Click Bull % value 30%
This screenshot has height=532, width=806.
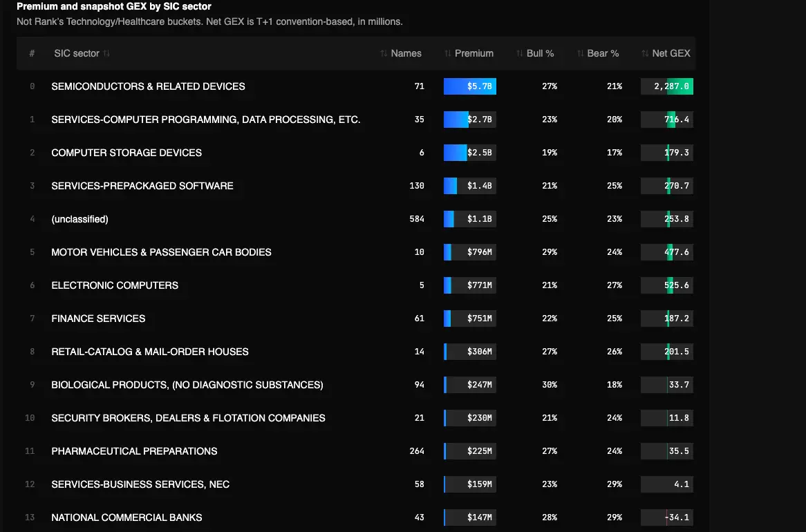click(x=550, y=385)
